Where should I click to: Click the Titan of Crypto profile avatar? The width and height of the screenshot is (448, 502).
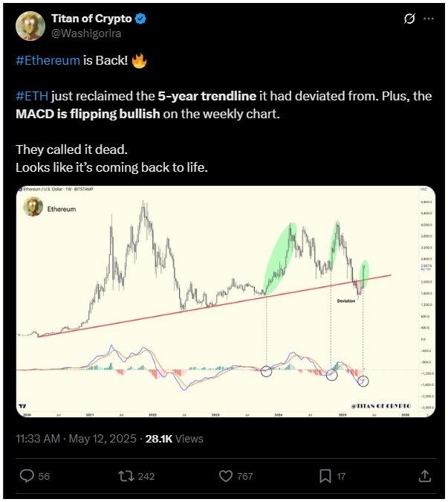coord(30,26)
